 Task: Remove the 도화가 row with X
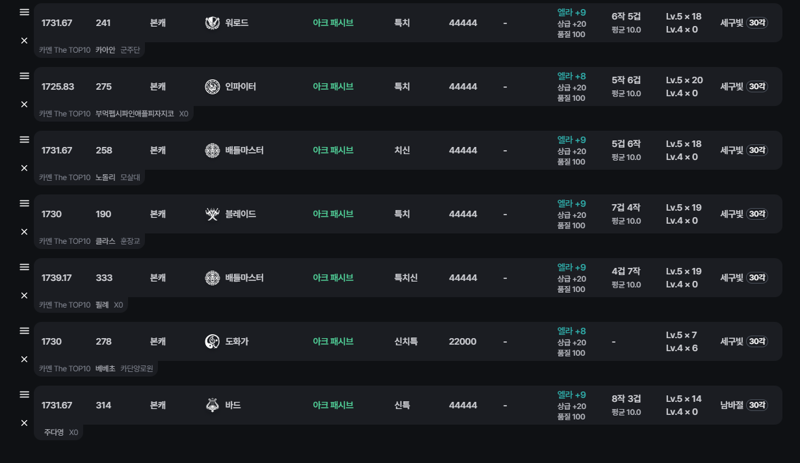24,359
